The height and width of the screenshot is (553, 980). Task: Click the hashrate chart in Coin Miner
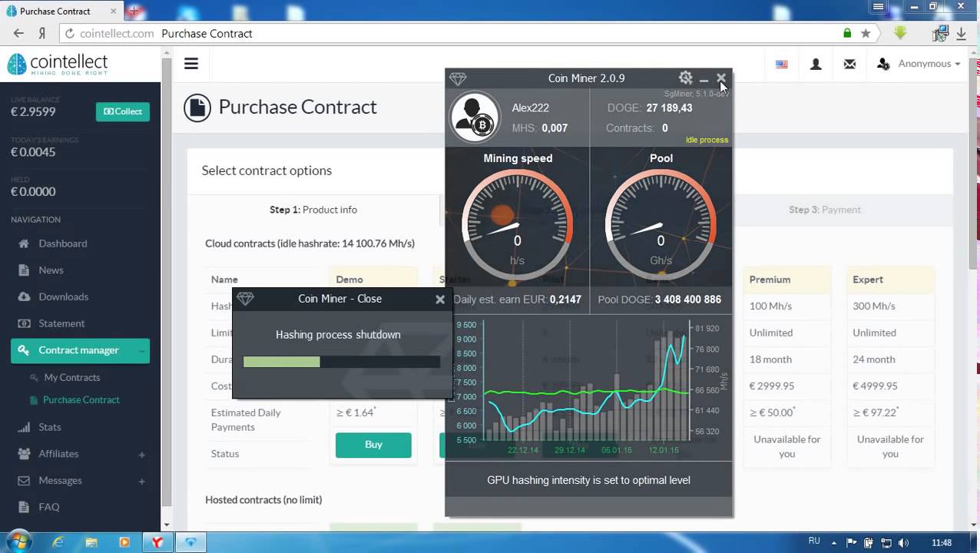pos(588,387)
